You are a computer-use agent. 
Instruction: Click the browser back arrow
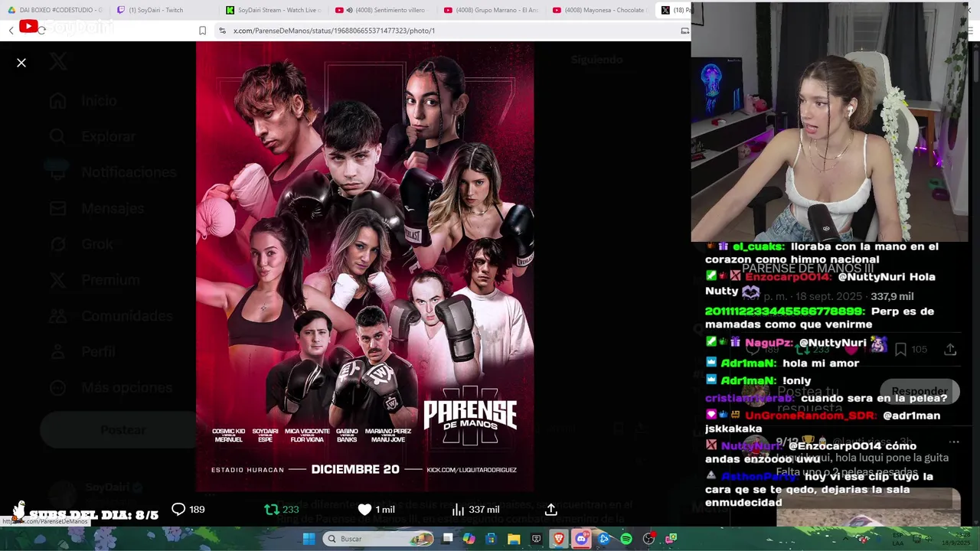tap(11, 31)
